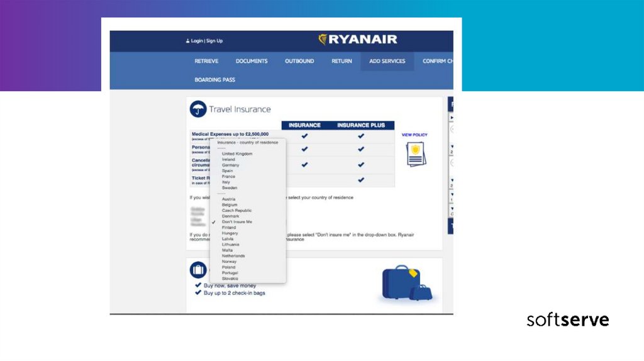Choose Italy from the dropdown
644x361 pixels.
point(226,182)
